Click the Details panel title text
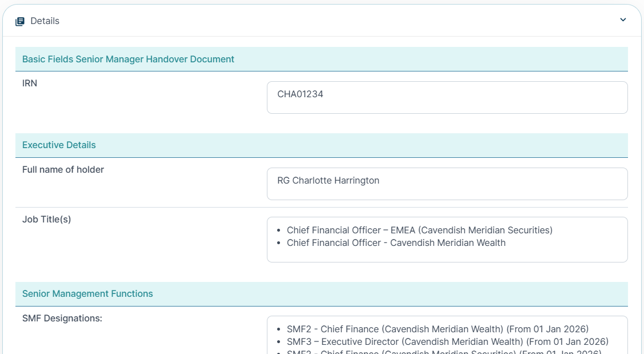This screenshot has width=644, height=354. (45, 21)
